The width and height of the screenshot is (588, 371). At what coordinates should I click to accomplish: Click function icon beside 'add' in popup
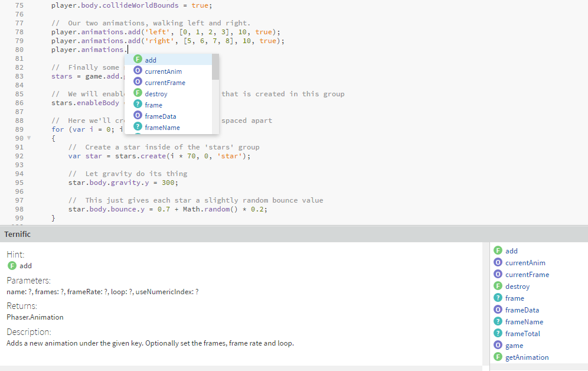click(138, 59)
